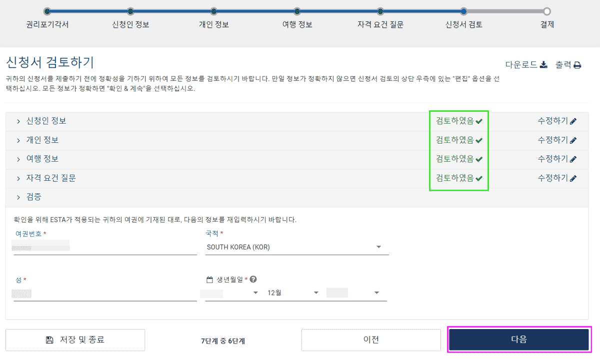Click the calendar icon beside 생년월일

click(x=209, y=280)
